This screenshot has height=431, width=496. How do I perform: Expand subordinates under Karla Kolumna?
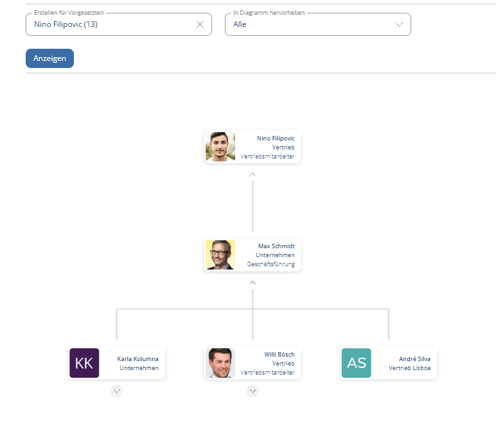pos(117,391)
